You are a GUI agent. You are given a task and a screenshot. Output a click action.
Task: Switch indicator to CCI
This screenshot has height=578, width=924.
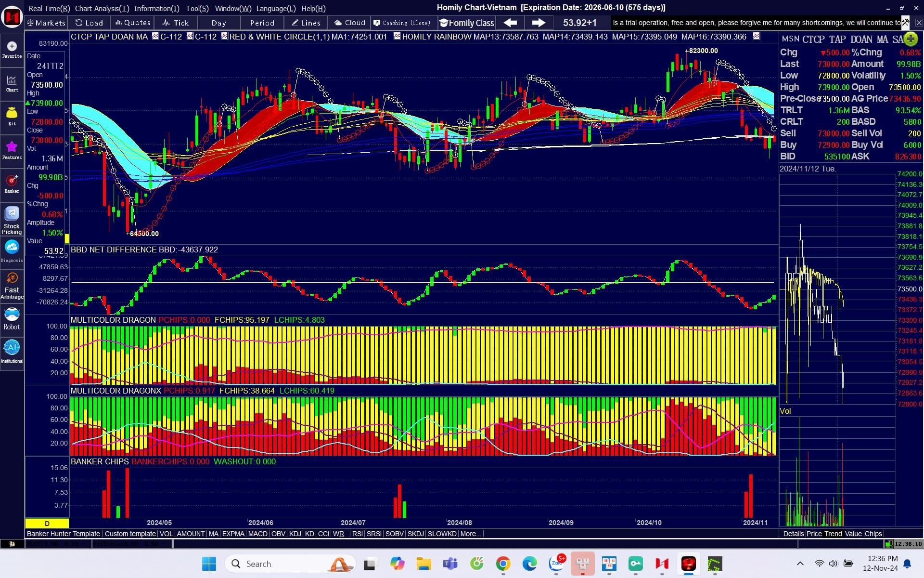click(x=323, y=534)
